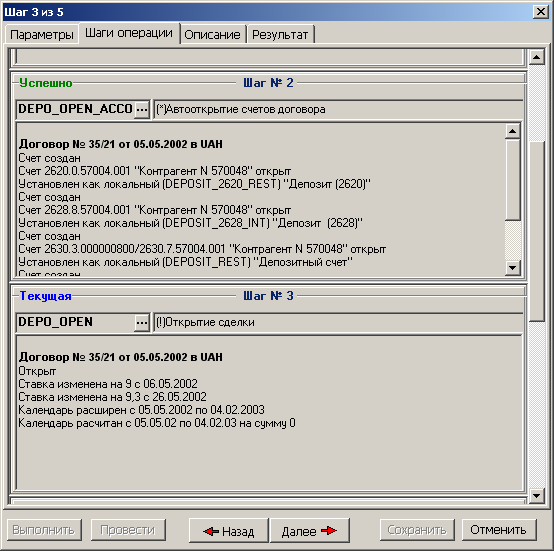
Task: Click the red left arrow on Назад
Action: pyautogui.click(x=211, y=531)
